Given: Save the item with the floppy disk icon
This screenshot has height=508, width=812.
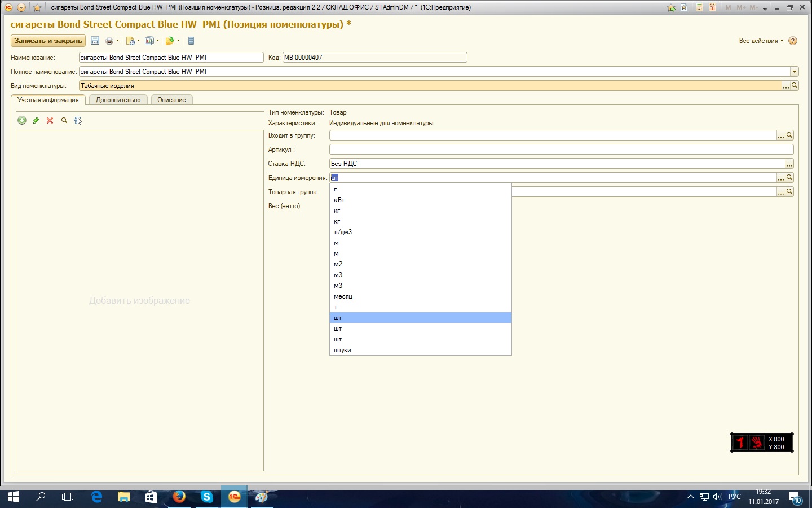Looking at the screenshot, I should click(x=95, y=41).
